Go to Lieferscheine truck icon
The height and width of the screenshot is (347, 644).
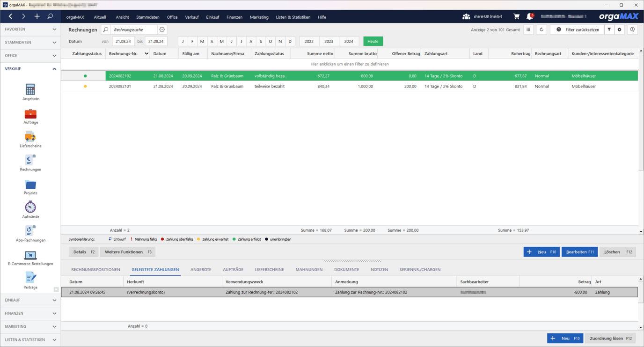pyautogui.click(x=30, y=137)
